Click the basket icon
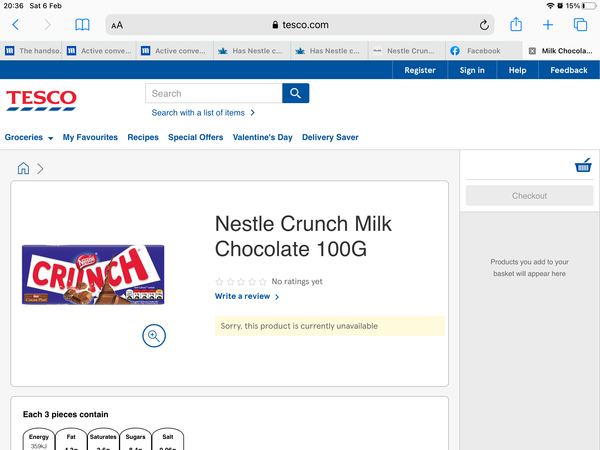The width and height of the screenshot is (600, 450). [x=583, y=165]
